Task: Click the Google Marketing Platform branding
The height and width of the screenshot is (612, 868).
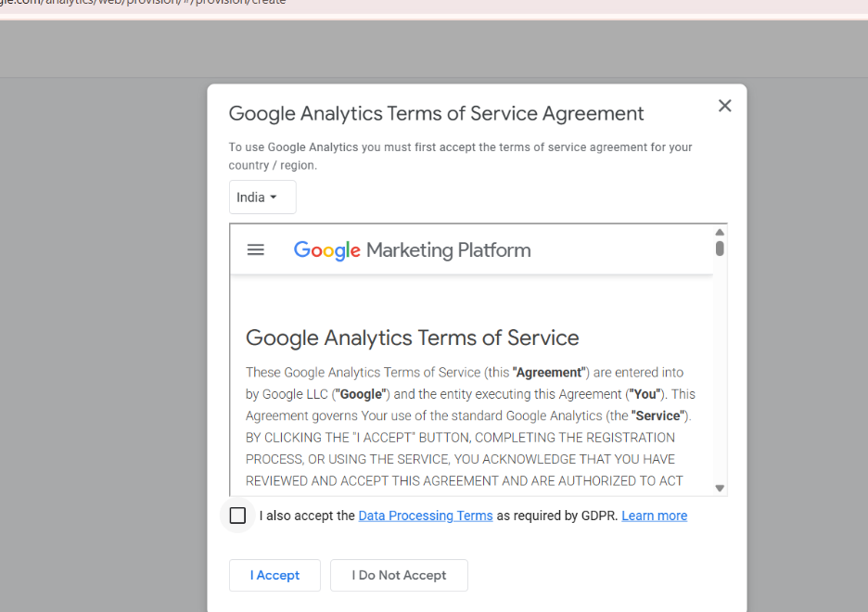Action: [412, 249]
